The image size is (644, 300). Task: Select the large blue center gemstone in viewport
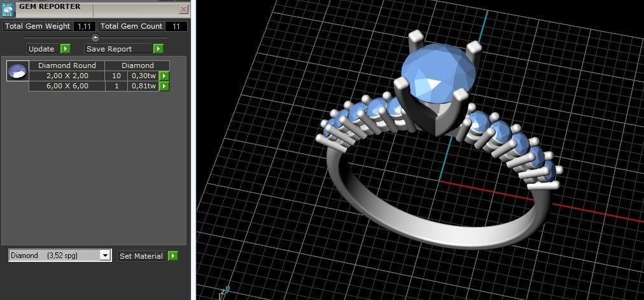coord(438,73)
